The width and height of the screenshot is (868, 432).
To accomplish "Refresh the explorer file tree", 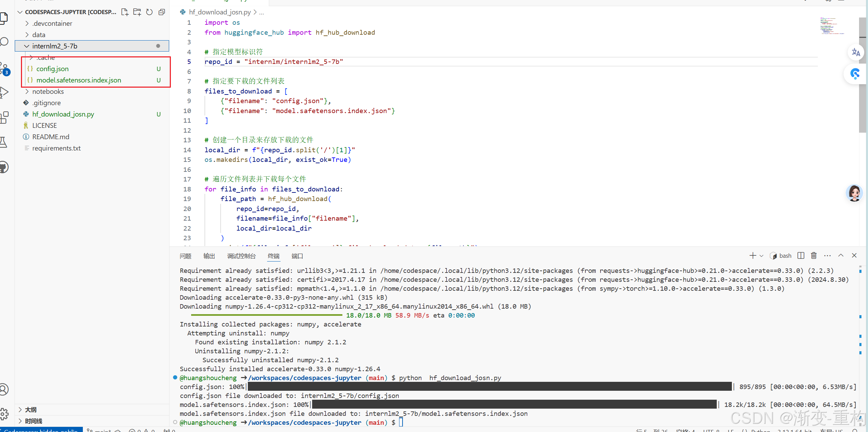I will click(149, 12).
